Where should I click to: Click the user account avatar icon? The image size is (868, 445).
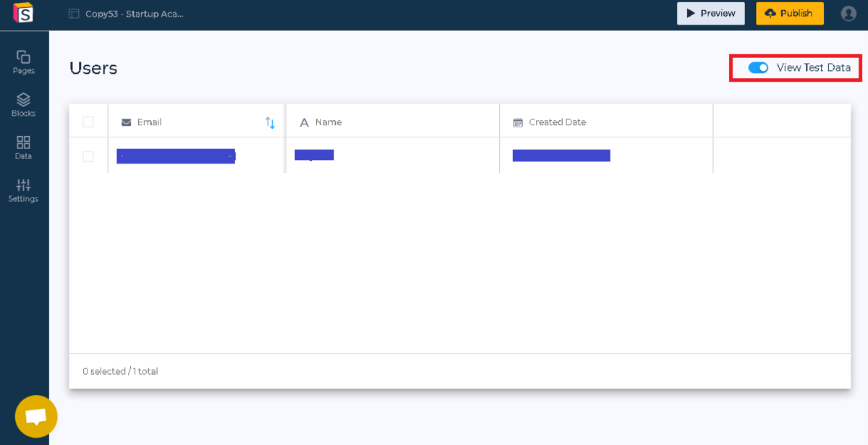coord(848,13)
